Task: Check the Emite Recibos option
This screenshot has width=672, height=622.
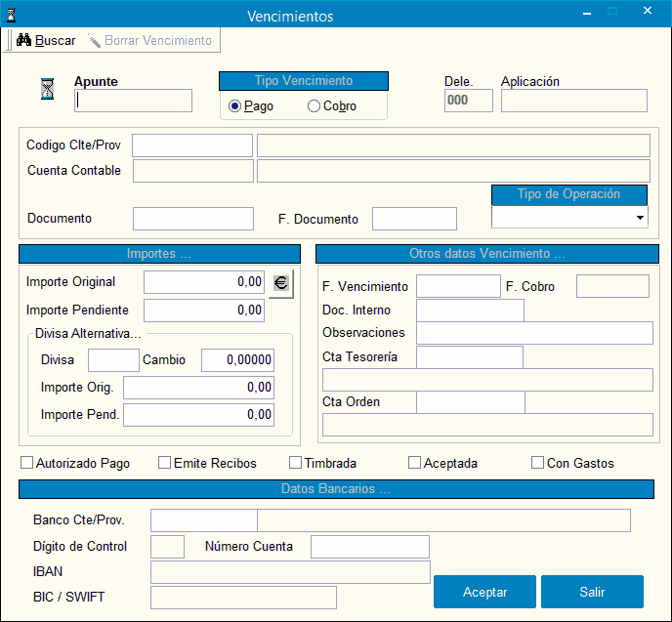Action: pyautogui.click(x=165, y=463)
